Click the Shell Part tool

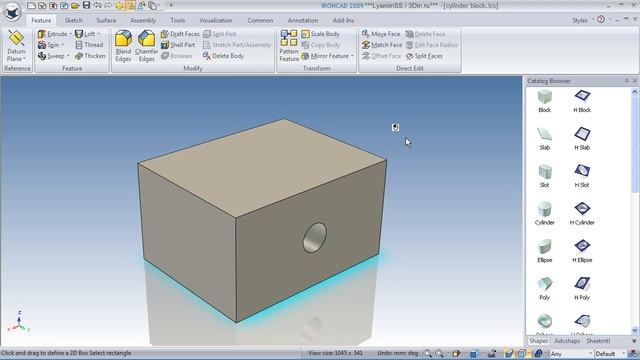pos(178,45)
